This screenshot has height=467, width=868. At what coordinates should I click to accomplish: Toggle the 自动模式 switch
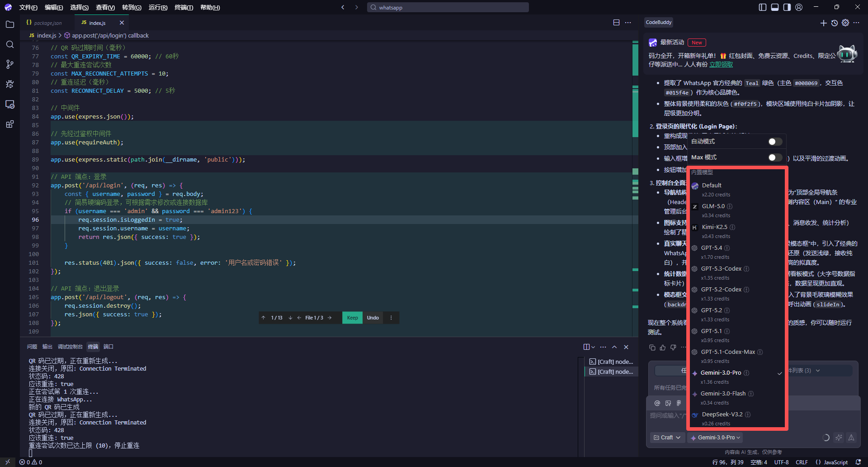point(775,142)
